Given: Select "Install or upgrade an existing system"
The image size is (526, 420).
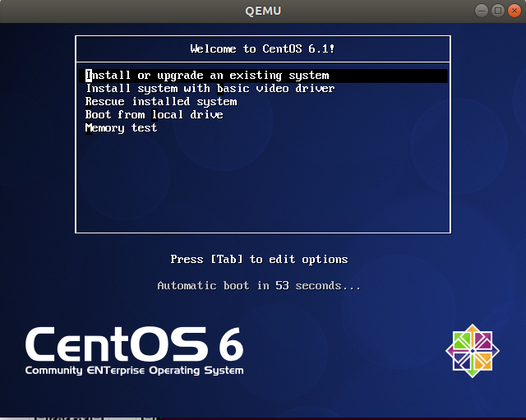Looking at the screenshot, I should pos(263,76).
